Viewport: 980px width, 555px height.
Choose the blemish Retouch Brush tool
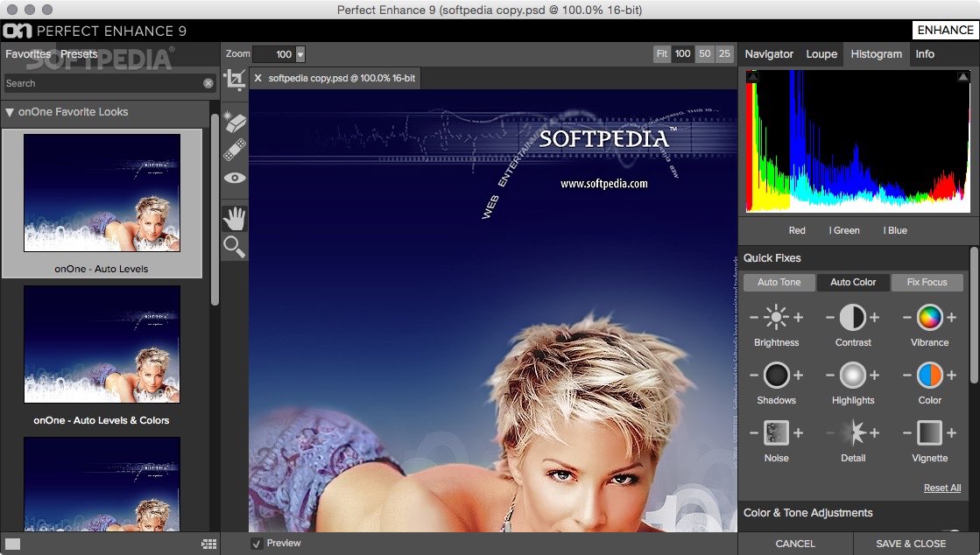(x=233, y=149)
